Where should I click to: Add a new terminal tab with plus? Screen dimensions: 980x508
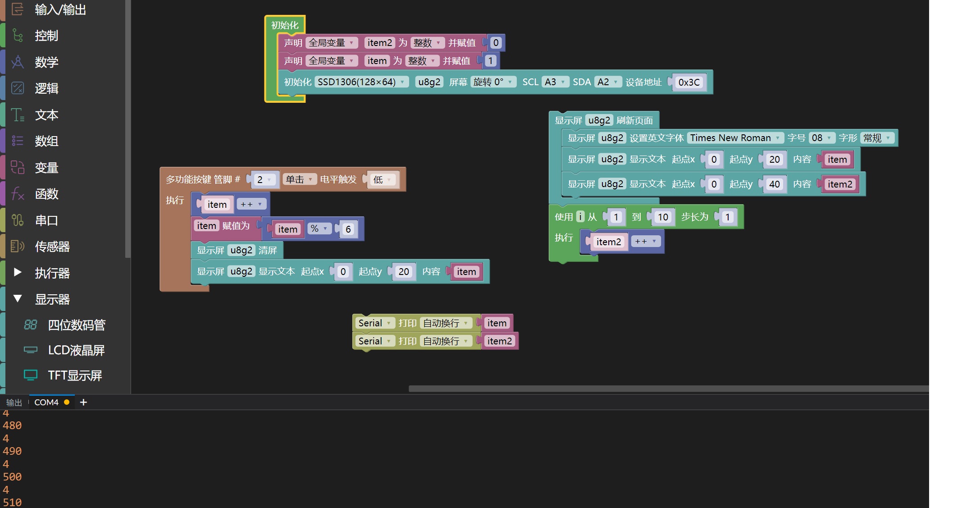pyautogui.click(x=83, y=402)
